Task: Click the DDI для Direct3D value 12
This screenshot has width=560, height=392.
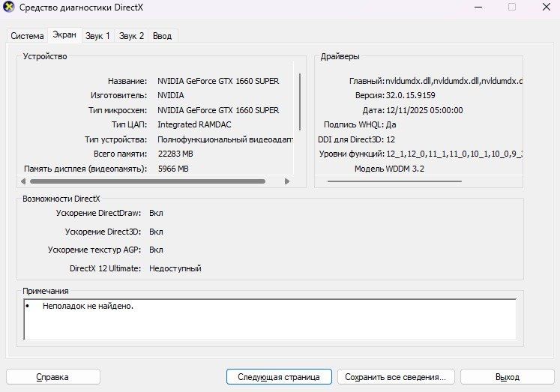Action: (x=391, y=139)
